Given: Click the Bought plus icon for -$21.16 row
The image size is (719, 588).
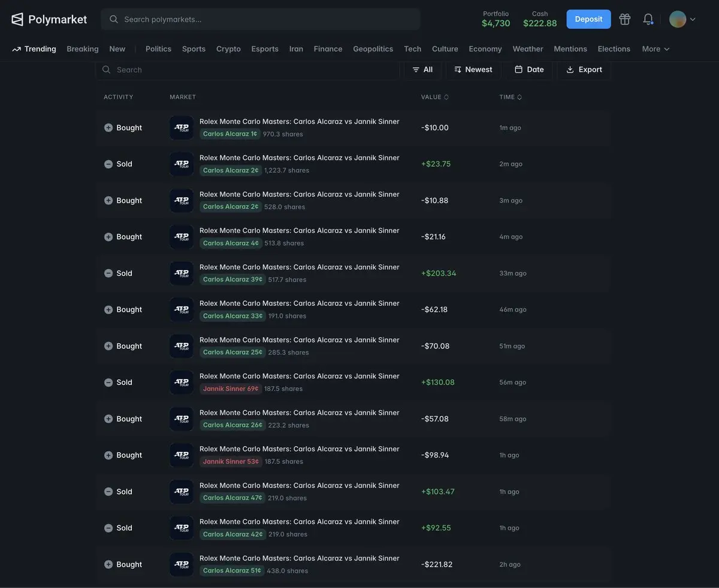Looking at the screenshot, I should tap(108, 237).
